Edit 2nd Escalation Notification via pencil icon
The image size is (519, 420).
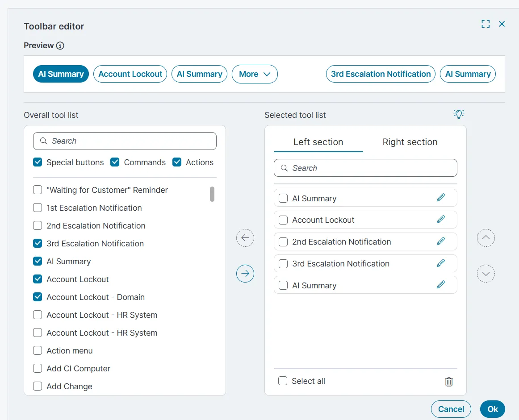click(441, 241)
